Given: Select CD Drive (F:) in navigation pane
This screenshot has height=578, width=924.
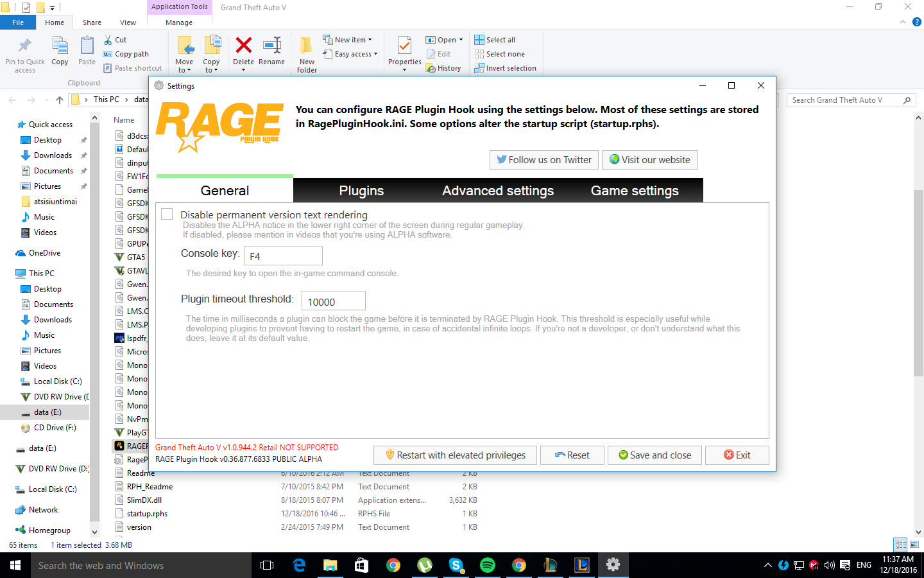Looking at the screenshot, I should [55, 428].
